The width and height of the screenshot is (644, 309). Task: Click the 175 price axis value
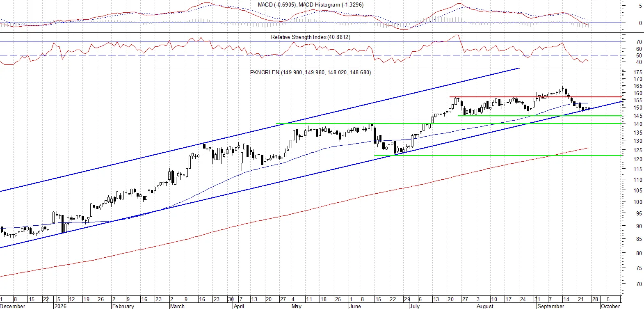pos(638,72)
